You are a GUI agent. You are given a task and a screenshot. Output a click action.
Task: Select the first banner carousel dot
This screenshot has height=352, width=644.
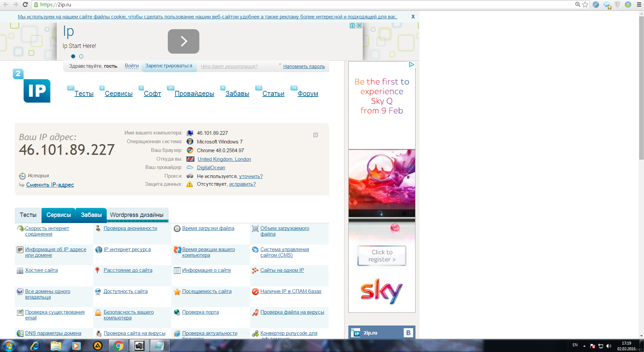point(73,56)
